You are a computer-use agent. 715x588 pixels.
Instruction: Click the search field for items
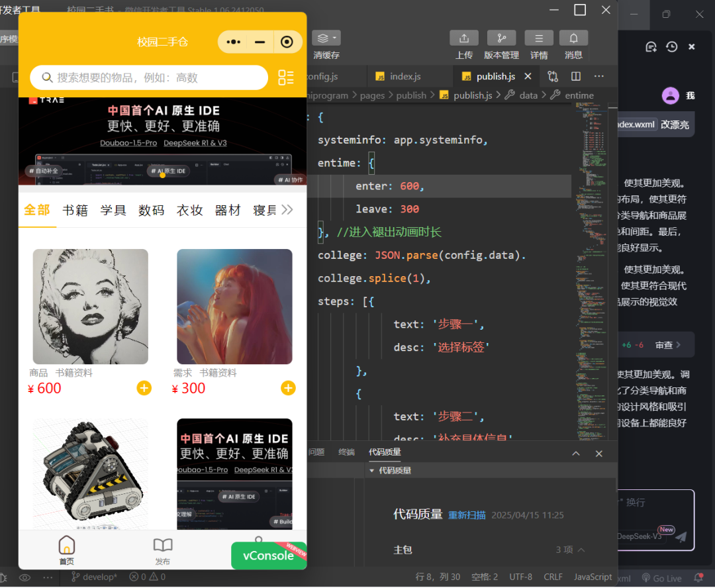[149, 77]
